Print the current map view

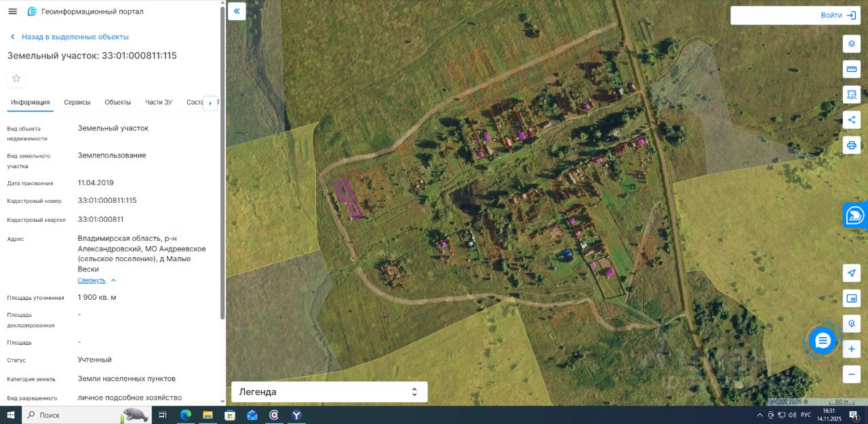tap(852, 145)
